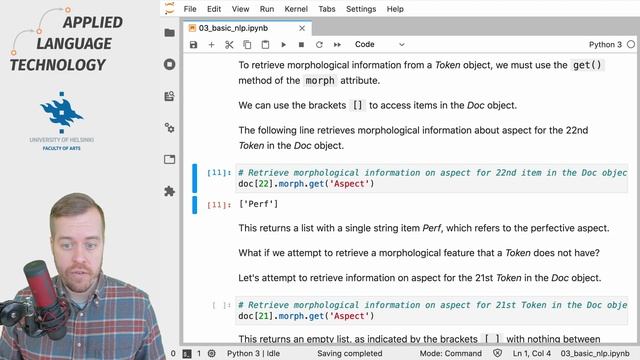This screenshot has width=640, height=360.
Task: Open the Tabs menu
Action: click(327, 9)
